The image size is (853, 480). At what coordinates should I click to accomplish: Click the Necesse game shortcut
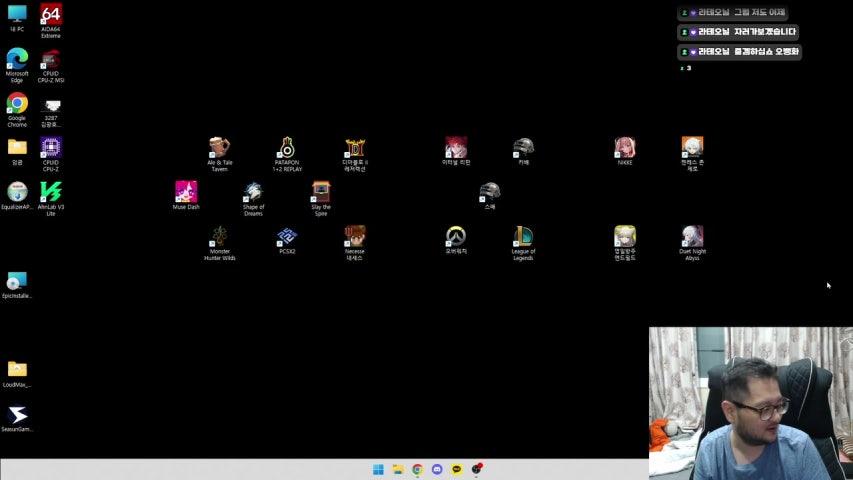tap(355, 236)
